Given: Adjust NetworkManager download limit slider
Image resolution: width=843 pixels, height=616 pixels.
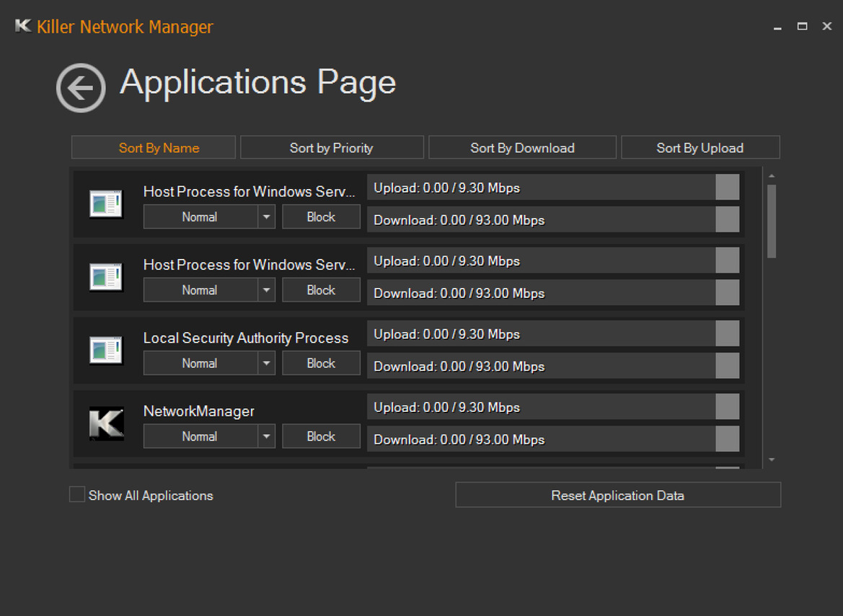Looking at the screenshot, I should [728, 439].
